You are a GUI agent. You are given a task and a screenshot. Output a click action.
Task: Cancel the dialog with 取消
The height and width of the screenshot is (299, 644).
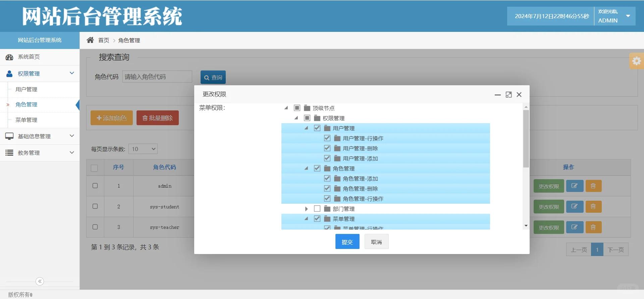pos(376,242)
